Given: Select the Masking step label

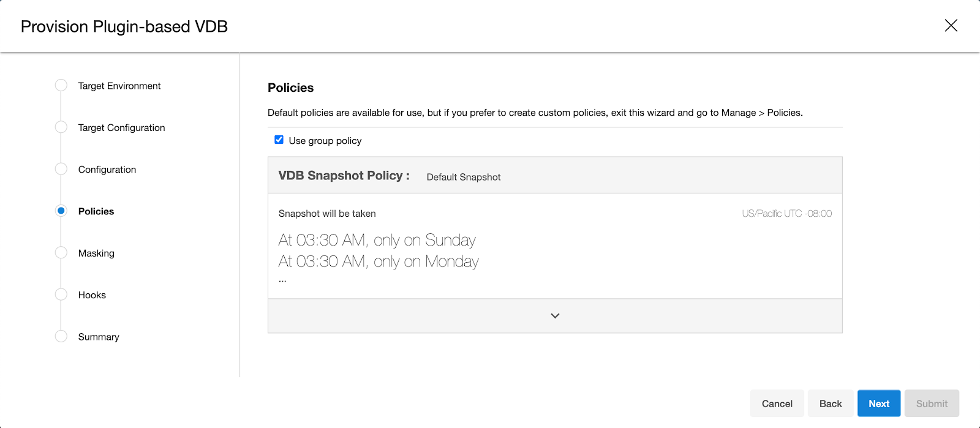Looking at the screenshot, I should pyautogui.click(x=96, y=253).
